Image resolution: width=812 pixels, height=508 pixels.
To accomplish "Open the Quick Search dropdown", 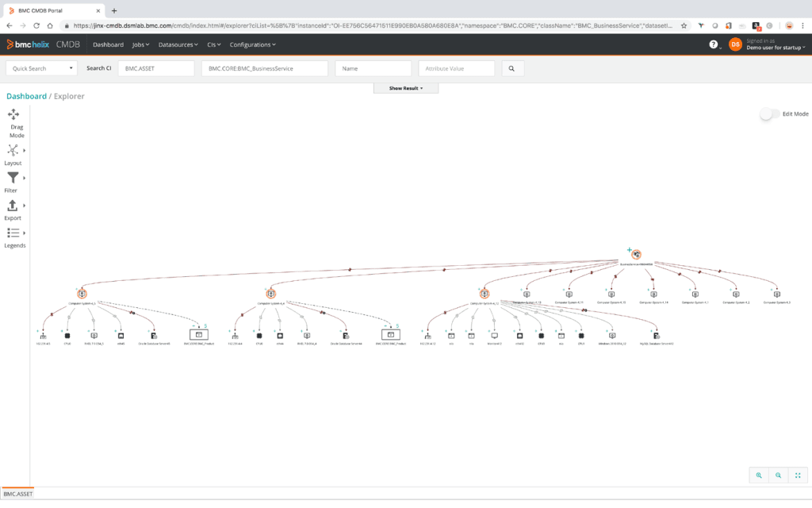I will pyautogui.click(x=40, y=68).
